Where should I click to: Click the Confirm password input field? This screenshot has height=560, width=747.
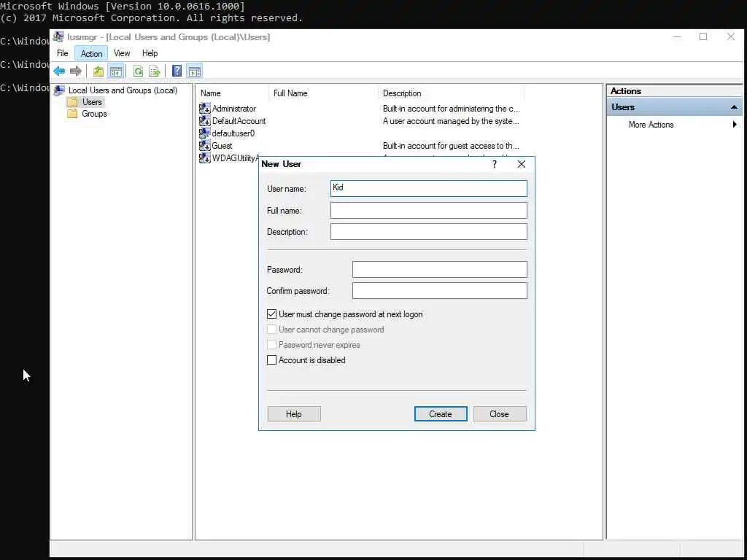[440, 290]
